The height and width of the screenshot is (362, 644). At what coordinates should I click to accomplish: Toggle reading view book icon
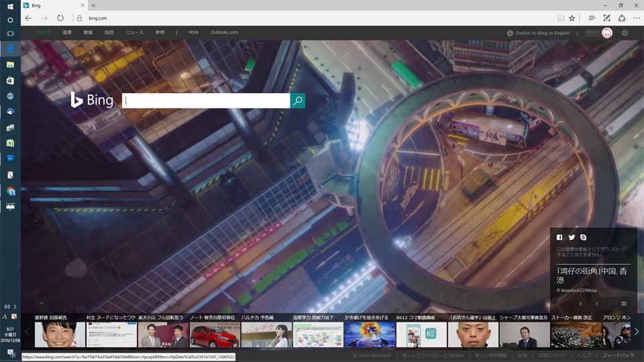tap(561, 18)
